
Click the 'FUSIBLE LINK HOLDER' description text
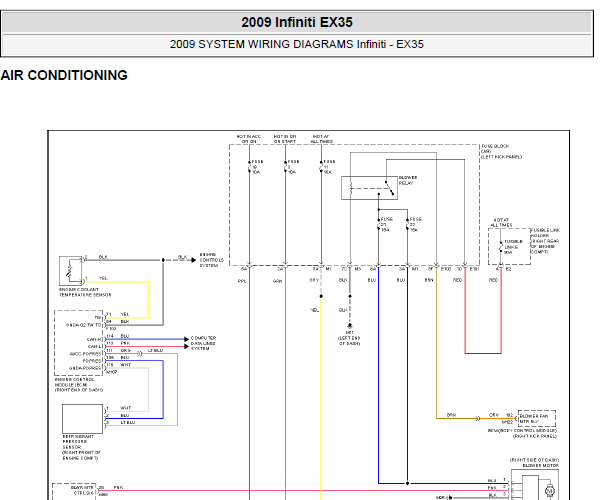click(545, 241)
